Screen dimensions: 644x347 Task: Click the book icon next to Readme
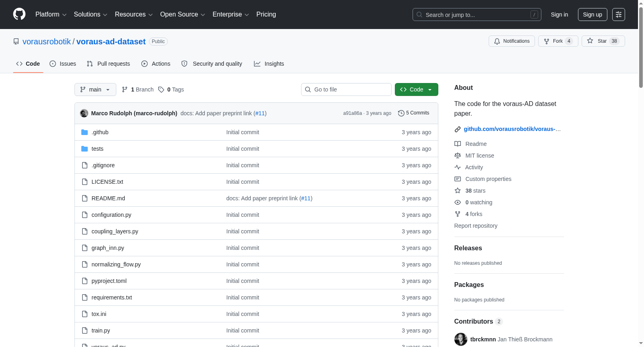[x=458, y=144]
